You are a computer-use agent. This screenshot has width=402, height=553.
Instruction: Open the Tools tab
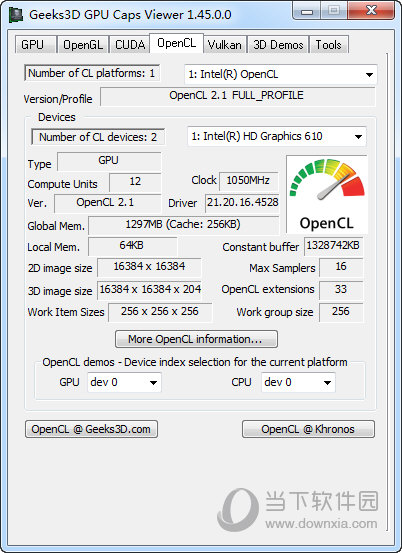(328, 45)
